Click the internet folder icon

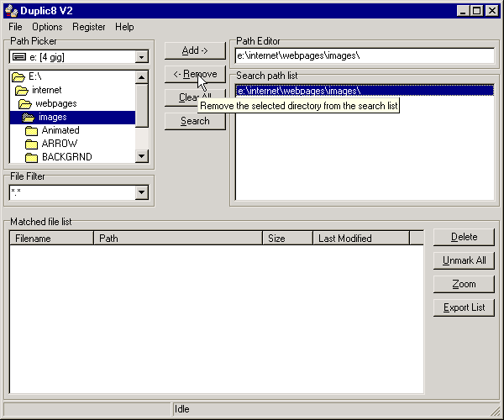click(22, 90)
